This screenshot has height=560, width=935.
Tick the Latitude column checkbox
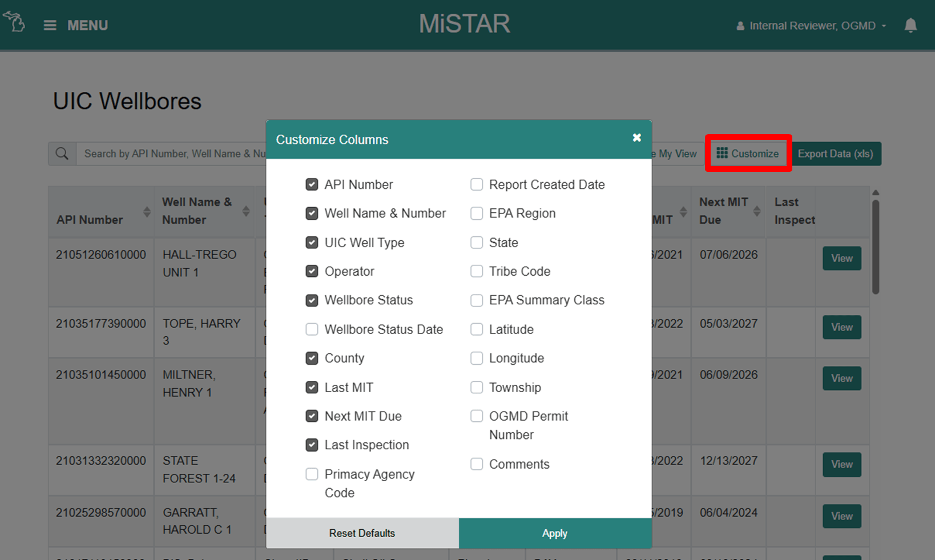coord(477,329)
